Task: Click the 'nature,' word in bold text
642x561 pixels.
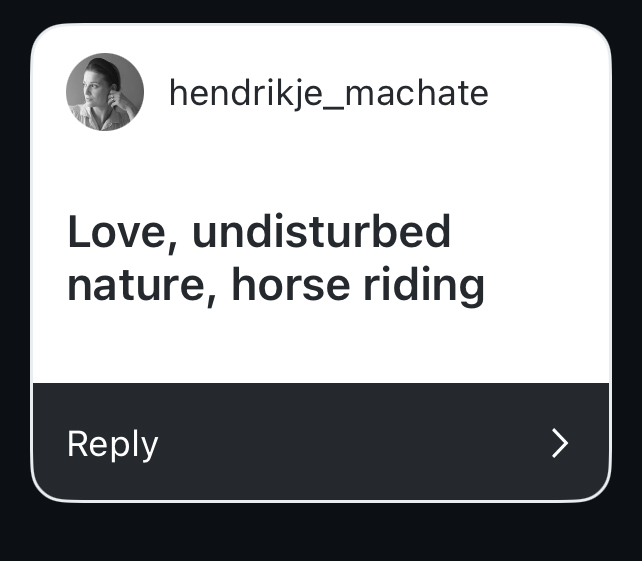Action: coord(141,285)
